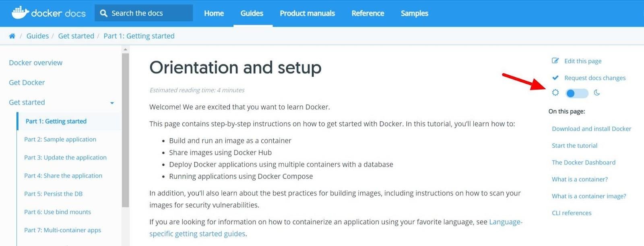Jump to The Docker Dashboard section
Image resolution: width=644 pixels, height=246 pixels.
[x=584, y=163]
